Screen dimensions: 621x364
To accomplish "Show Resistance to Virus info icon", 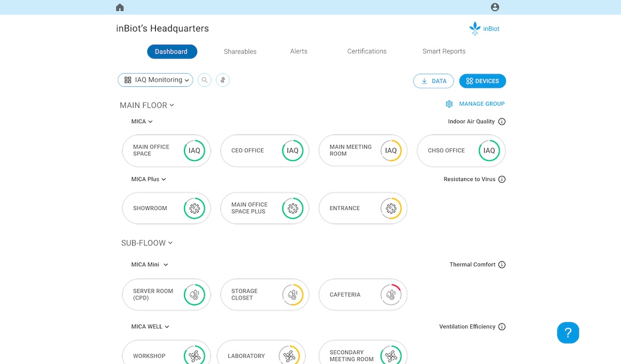I will [502, 179].
